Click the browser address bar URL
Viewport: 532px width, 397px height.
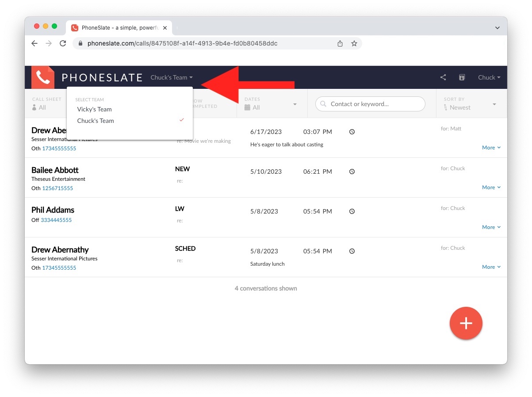(x=182, y=43)
